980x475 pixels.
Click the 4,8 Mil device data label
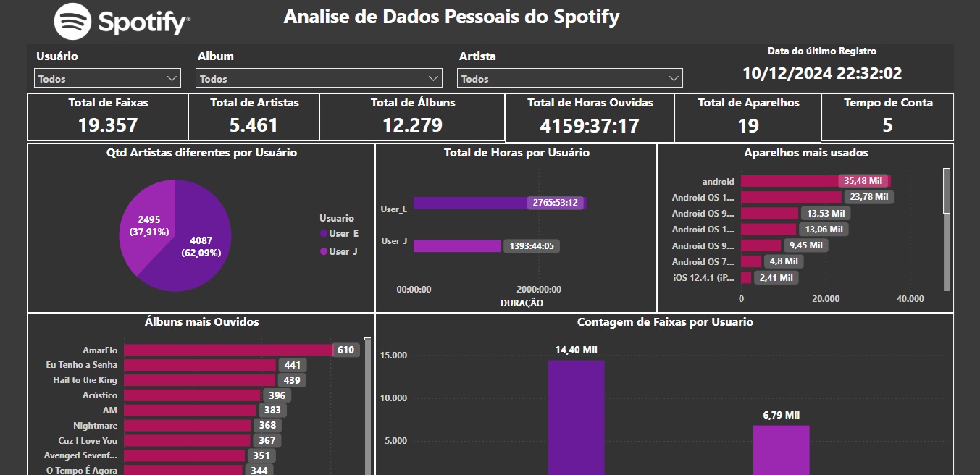click(782, 261)
